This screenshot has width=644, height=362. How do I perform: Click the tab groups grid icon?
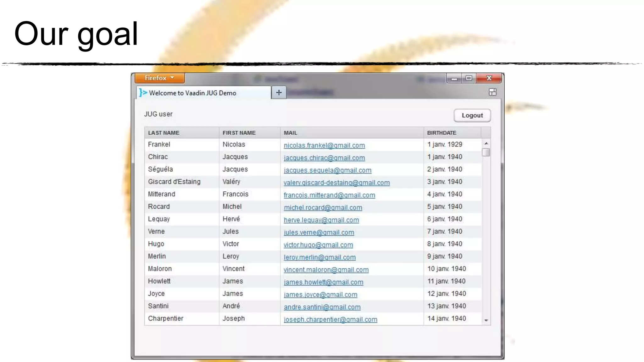(x=492, y=92)
